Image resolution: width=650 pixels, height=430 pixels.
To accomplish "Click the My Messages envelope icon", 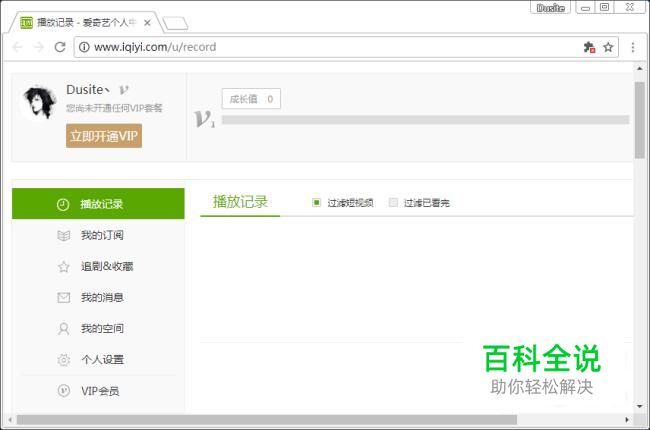I will click(x=63, y=297).
